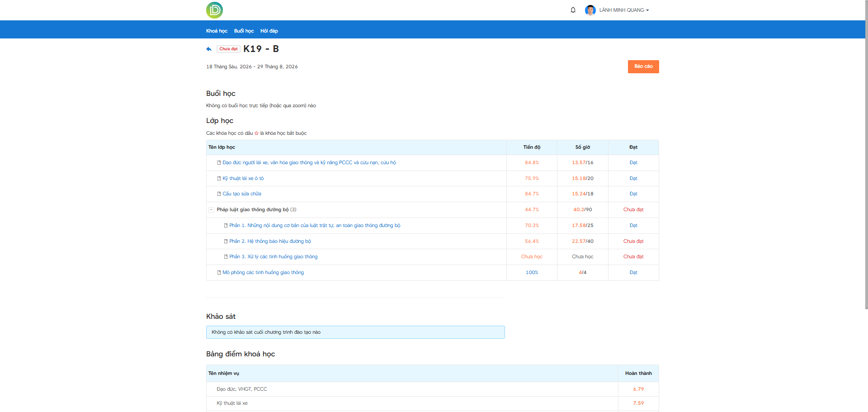The width and height of the screenshot is (868, 412).
Task: Click the orange Báo cáo button
Action: [x=643, y=66]
